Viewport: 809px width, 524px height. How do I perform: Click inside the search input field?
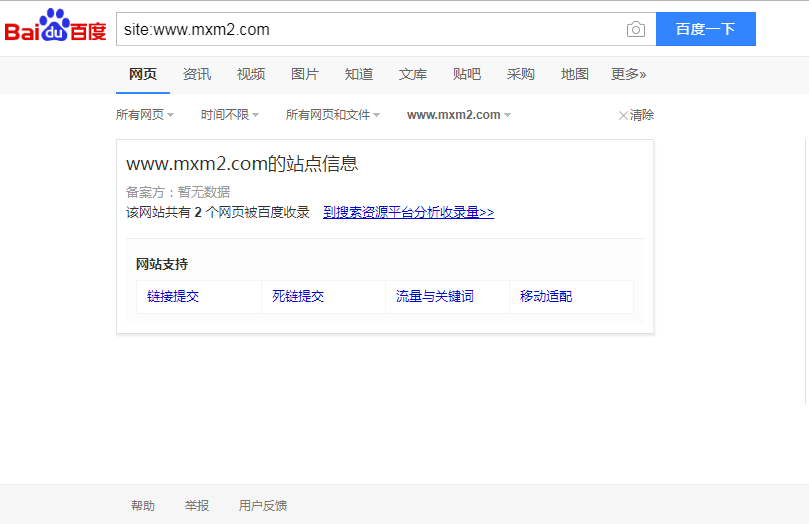pos(370,29)
